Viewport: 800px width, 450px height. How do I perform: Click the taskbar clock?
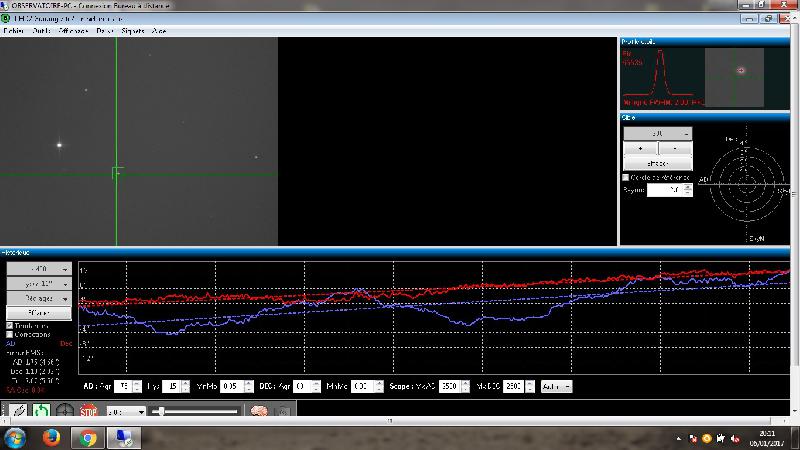(x=767, y=438)
